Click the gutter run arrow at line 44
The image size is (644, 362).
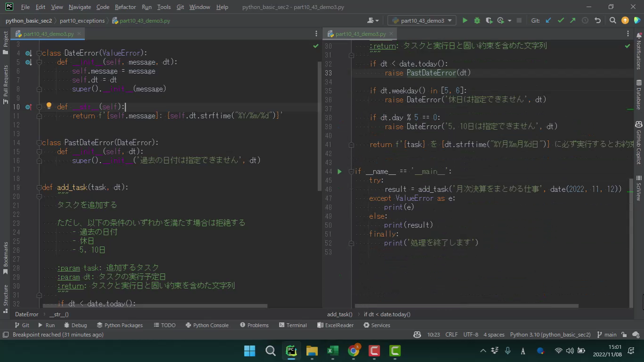[339, 172]
